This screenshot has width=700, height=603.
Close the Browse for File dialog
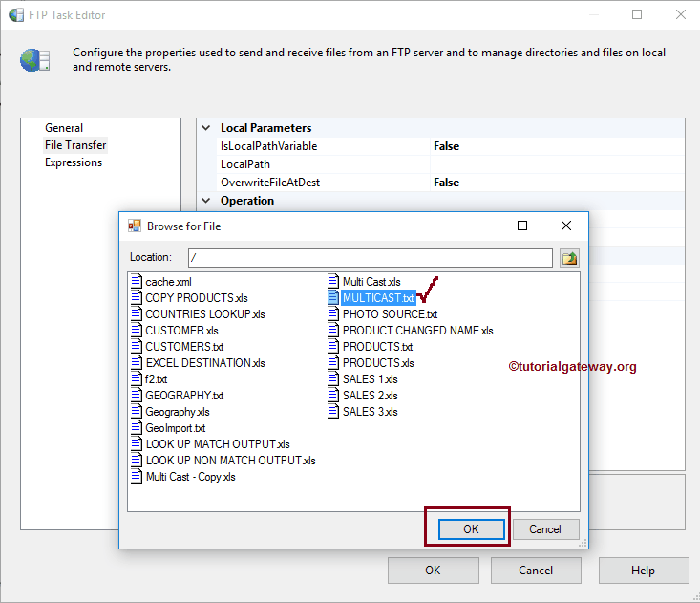click(x=566, y=226)
